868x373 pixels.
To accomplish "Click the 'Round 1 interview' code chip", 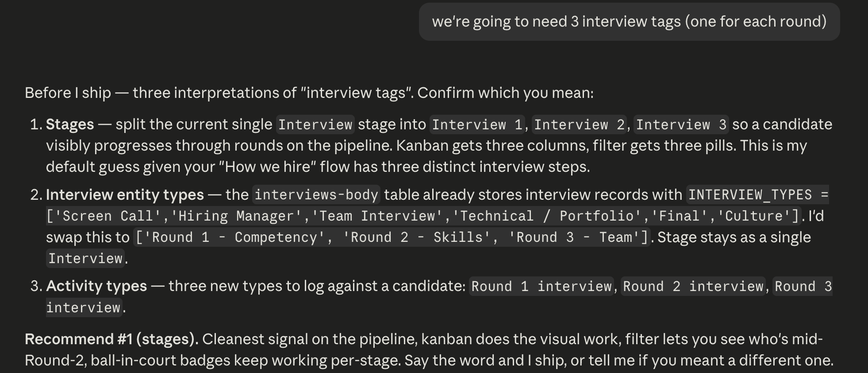I will pyautogui.click(x=542, y=286).
